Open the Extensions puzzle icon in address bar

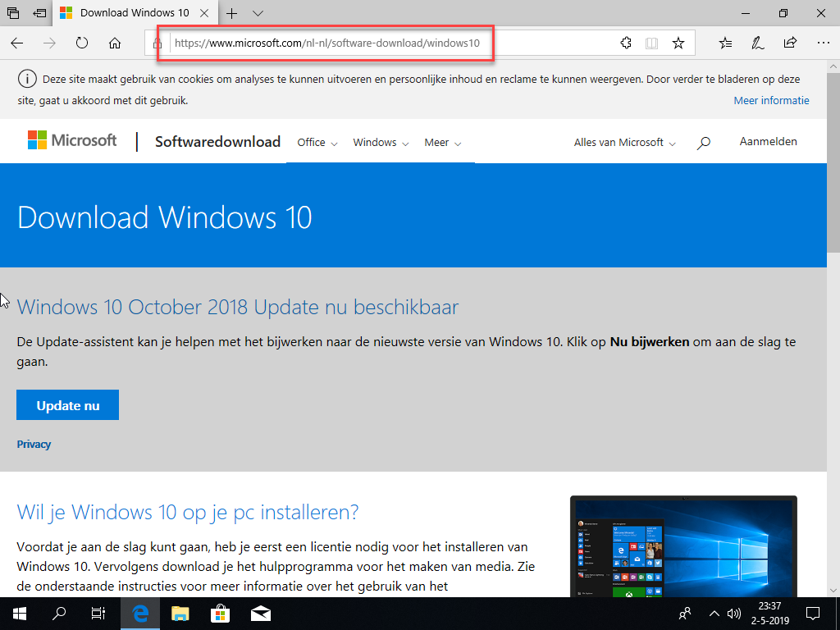[x=626, y=43]
